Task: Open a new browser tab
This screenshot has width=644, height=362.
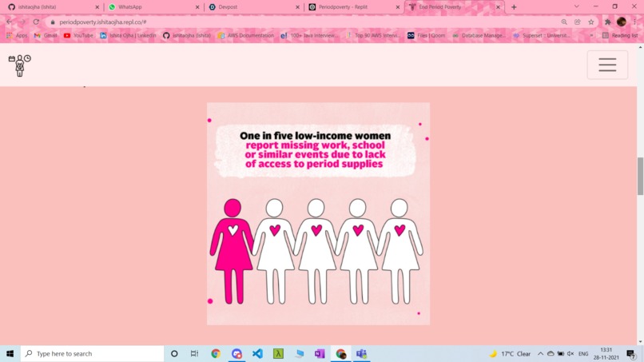Action: tap(514, 7)
